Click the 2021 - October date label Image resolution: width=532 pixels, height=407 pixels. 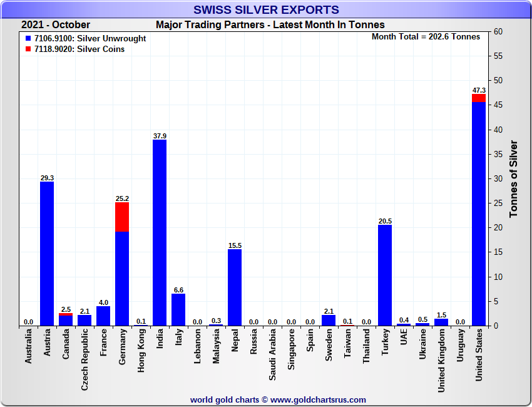56,25
